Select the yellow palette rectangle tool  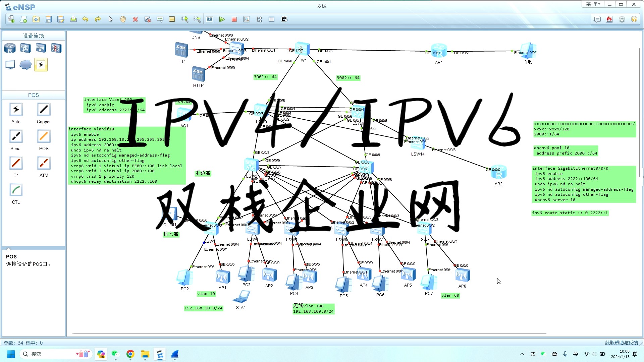pyautogui.click(x=172, y=19)
